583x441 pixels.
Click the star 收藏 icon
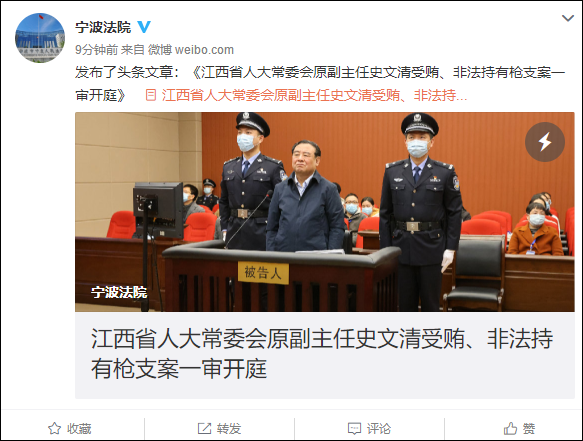(x=54, y=428)
